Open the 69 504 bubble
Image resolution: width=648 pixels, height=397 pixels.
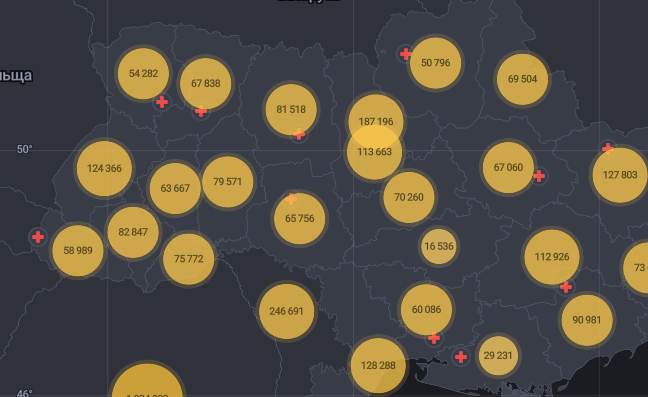click(x=522, y=79)
